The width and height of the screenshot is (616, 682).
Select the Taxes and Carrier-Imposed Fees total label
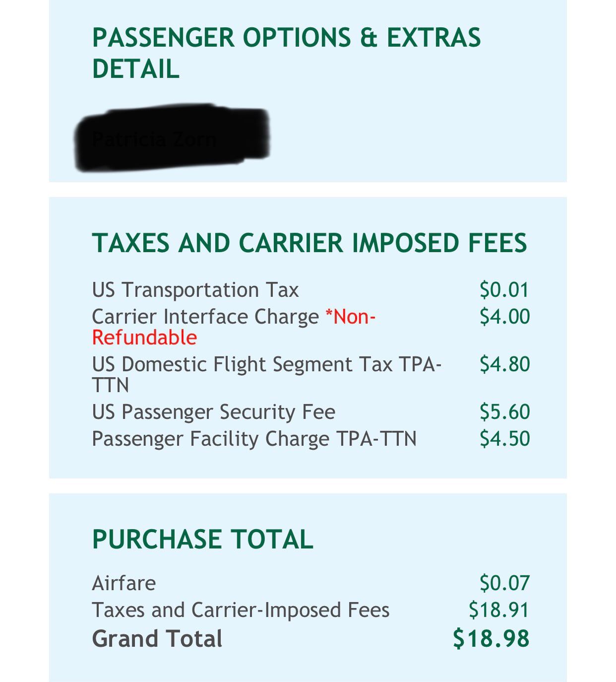click(241, 610)
